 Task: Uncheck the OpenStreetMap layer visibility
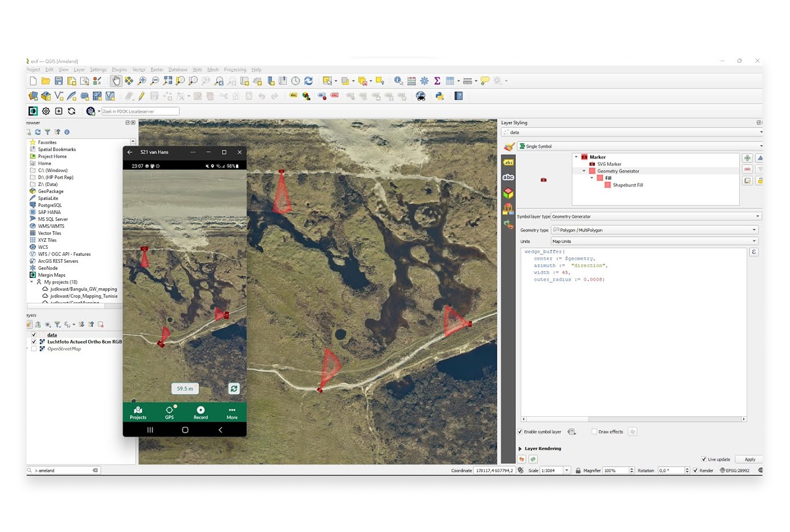click(34, 349)
